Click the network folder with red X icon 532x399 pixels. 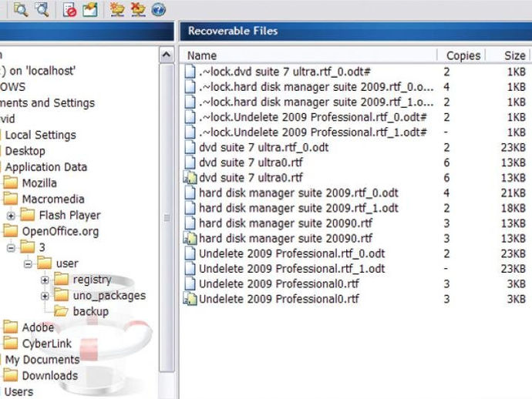point(138,9)
